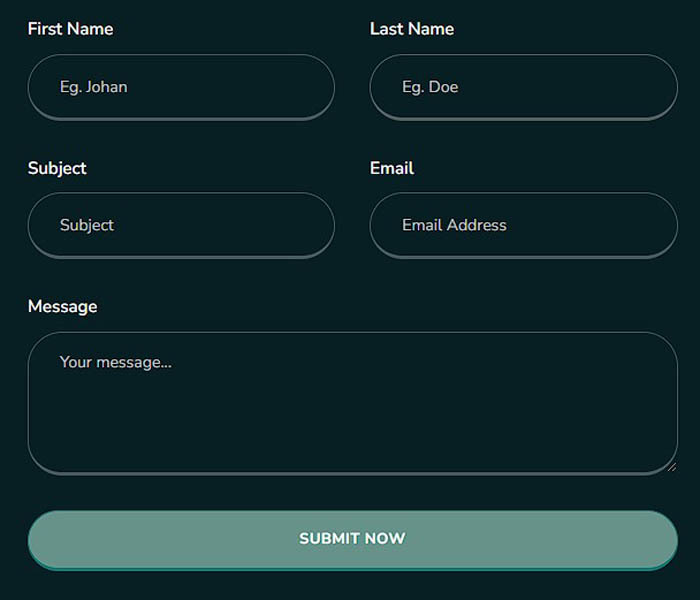Click the Email Address input field
The width and height of the screenshot is (700, 600).
coord(523,225)
